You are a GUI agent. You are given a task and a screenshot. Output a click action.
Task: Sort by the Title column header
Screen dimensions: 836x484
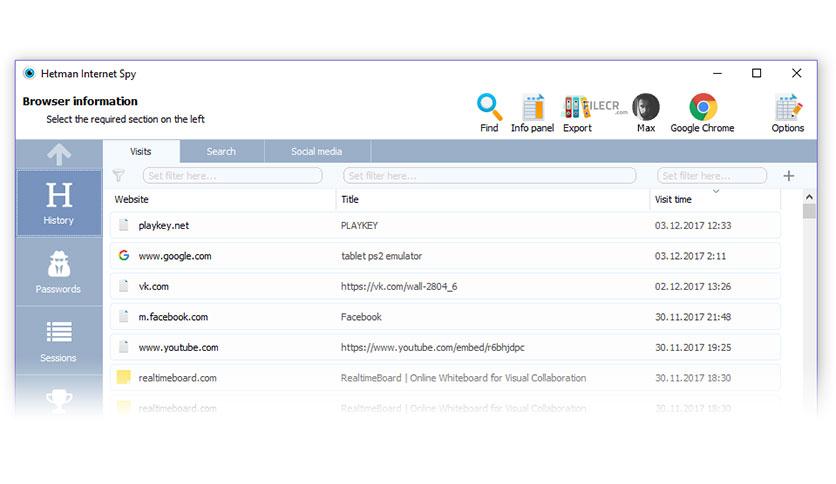(x=350, y=199)
